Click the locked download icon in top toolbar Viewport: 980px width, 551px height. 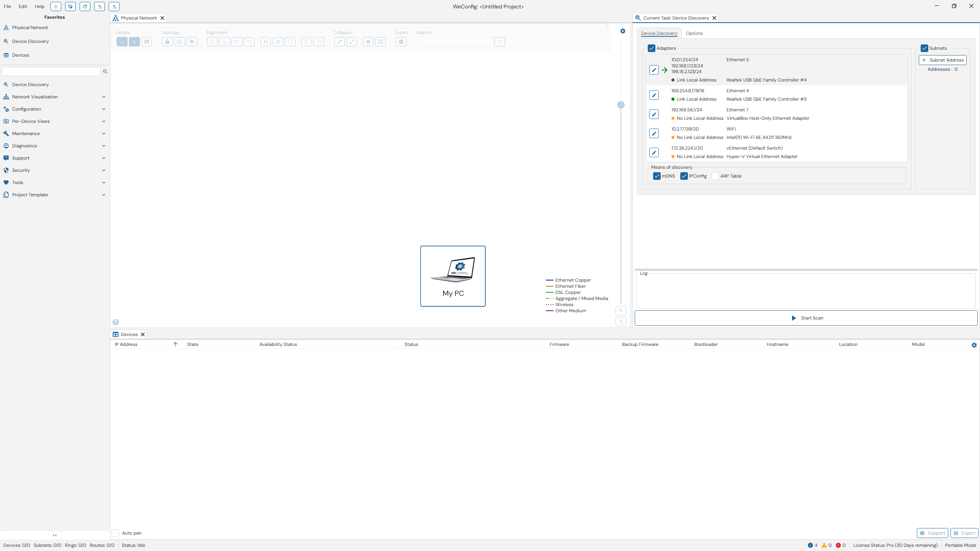100,7
